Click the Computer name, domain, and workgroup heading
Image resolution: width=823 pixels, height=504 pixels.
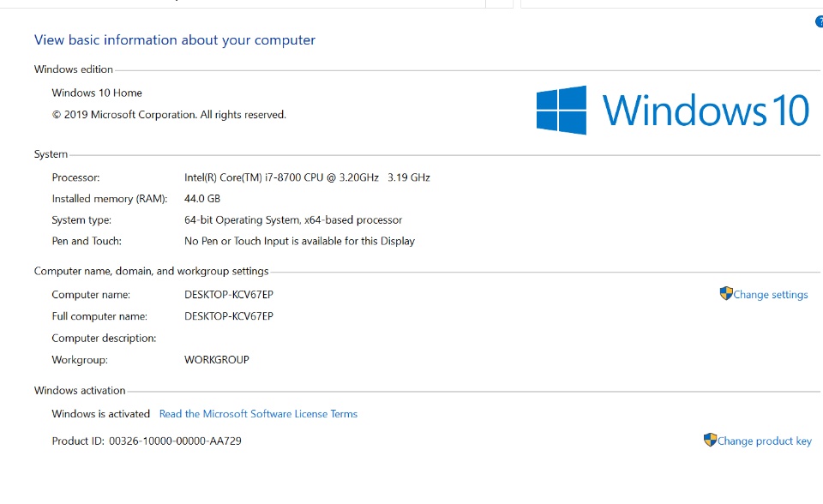coord(151,271)
